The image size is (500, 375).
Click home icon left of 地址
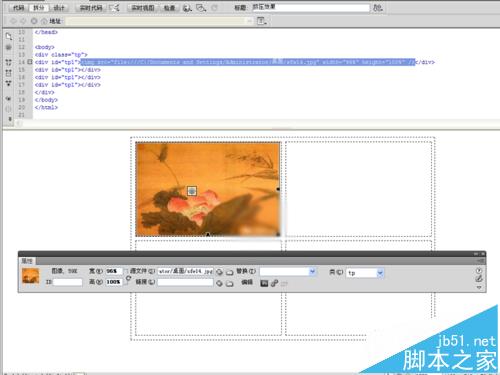44,21
